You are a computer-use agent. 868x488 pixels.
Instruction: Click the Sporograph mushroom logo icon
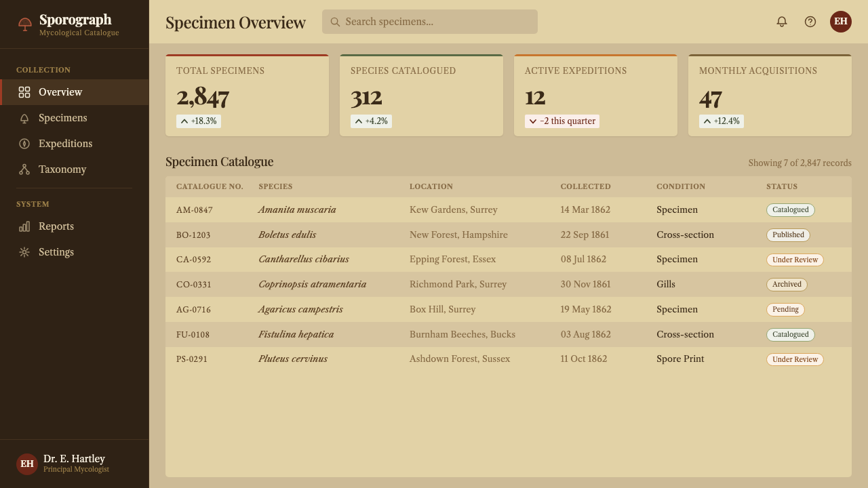[25, 24]
